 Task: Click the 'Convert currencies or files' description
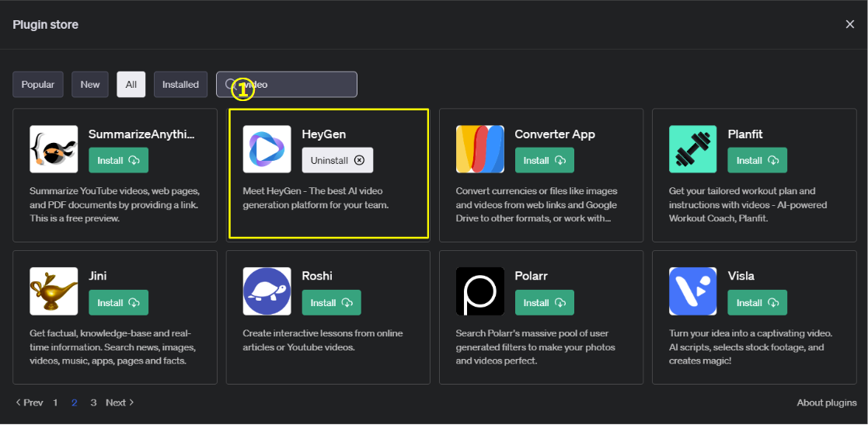click(536, 205)
